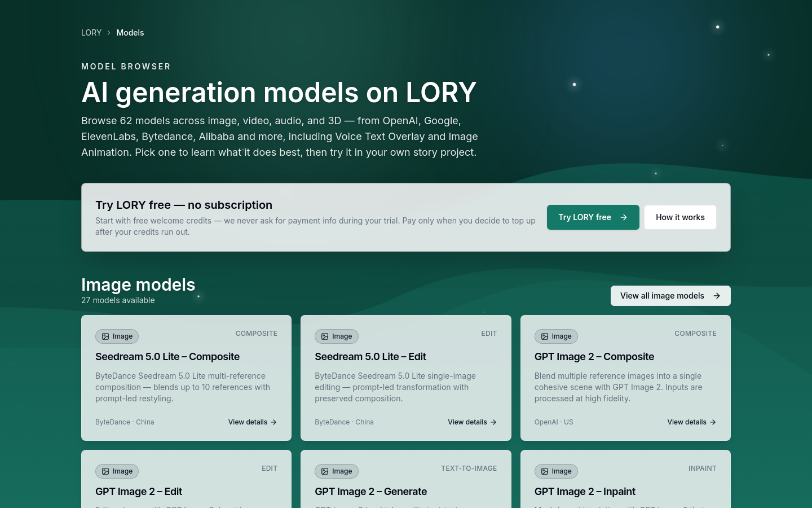Open GPT Image 2 – Generate card title
The height and width of the screenshot is (508, 812).
point(371,492)
